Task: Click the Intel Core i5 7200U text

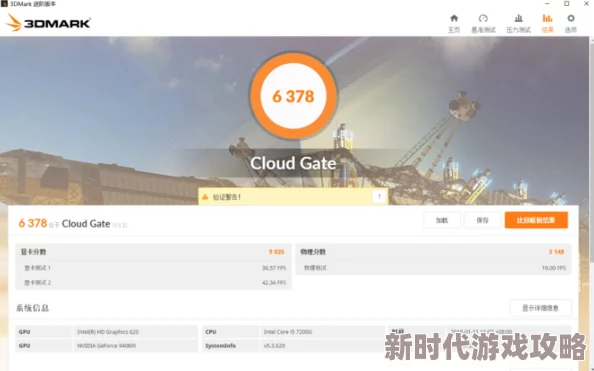Action: (288, 332)
